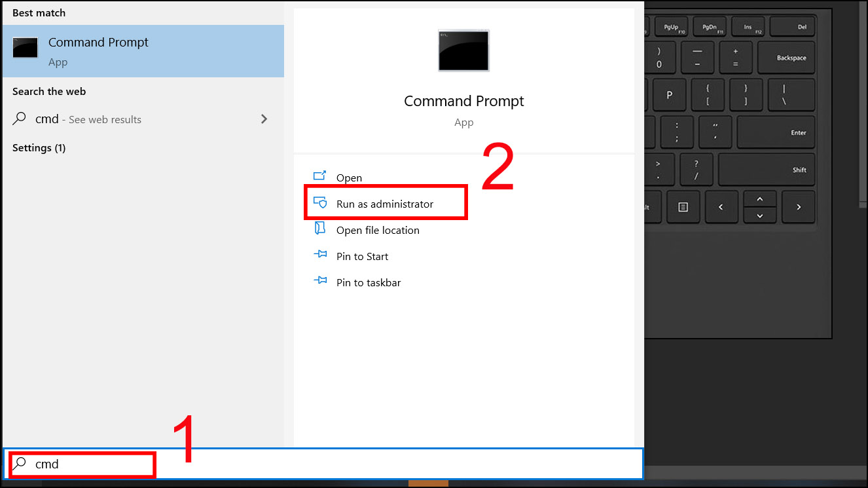Screen dimensions: 868x488
Task: Open Command Prompt best match result
Action: pyautogui.click(x=143, y=51)
